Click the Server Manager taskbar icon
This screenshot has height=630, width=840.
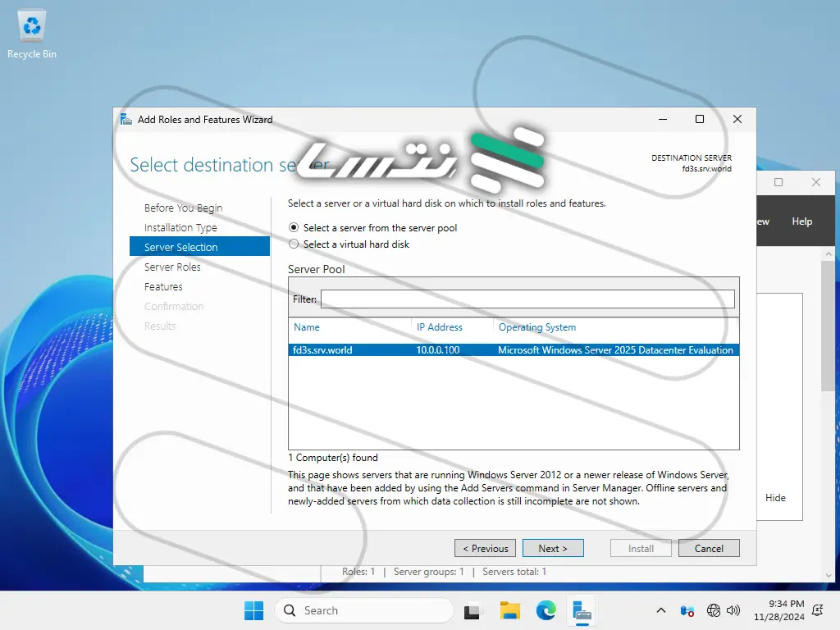click(x=582, y=610)
